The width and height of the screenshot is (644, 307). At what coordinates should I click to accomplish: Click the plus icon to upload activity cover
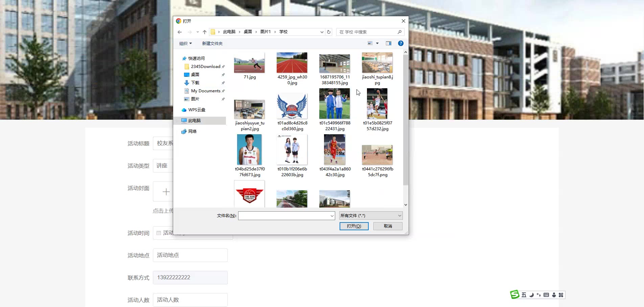pyautogui.click(x=166, y=192)
